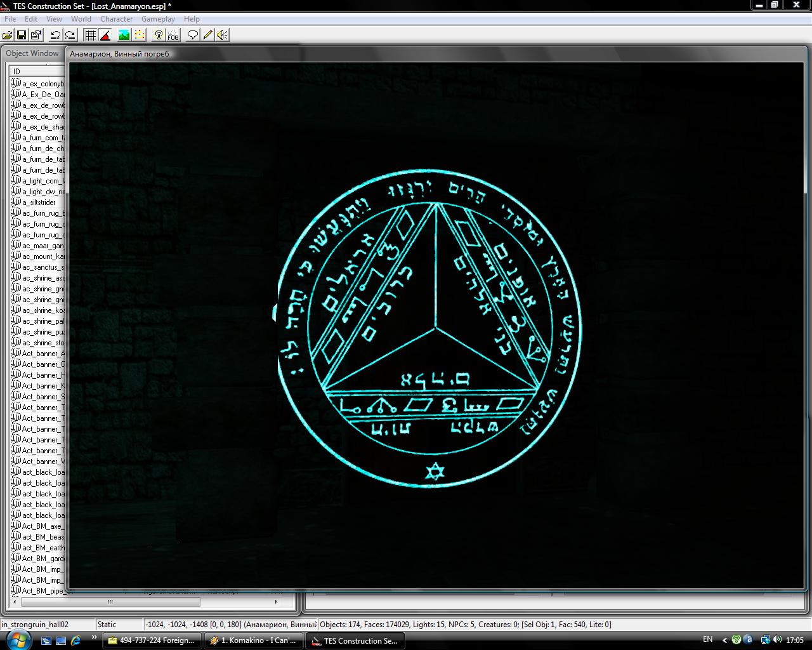Switch to the Komakino taskbar button

click(x=254, y=640)
